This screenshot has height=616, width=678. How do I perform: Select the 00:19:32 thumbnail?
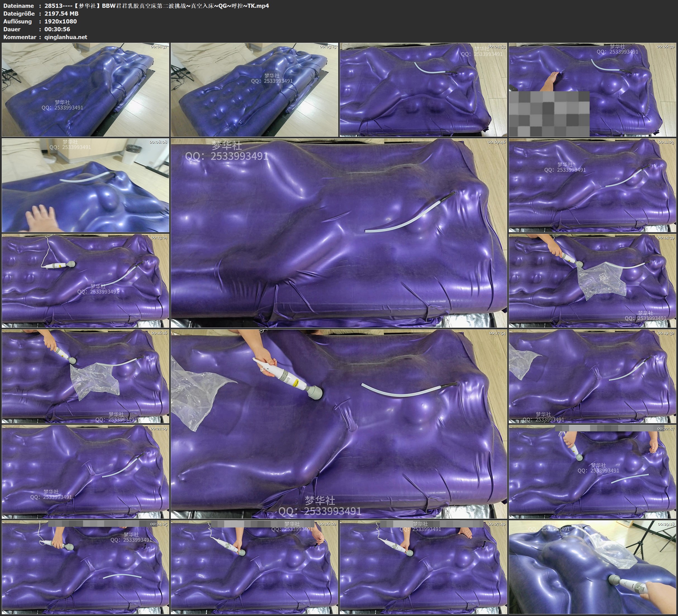tap(592, 376)
